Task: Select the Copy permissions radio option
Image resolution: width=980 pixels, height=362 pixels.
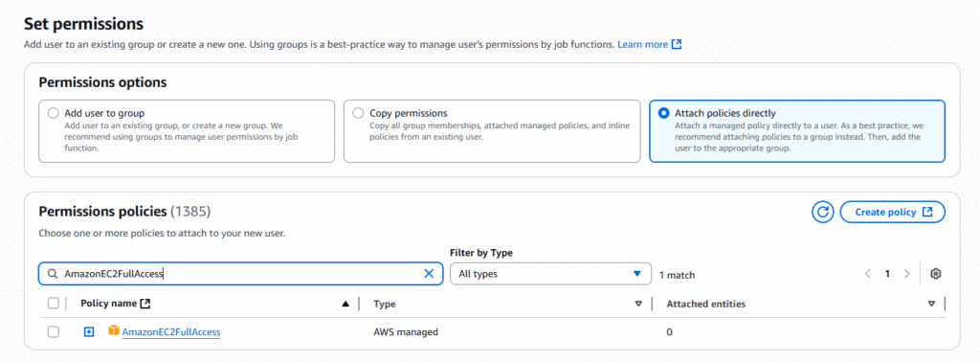Action: point(358,114)
